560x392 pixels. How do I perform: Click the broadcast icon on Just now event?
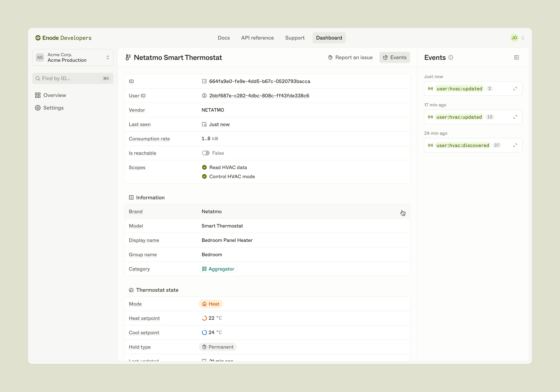(x=430, y=88)
